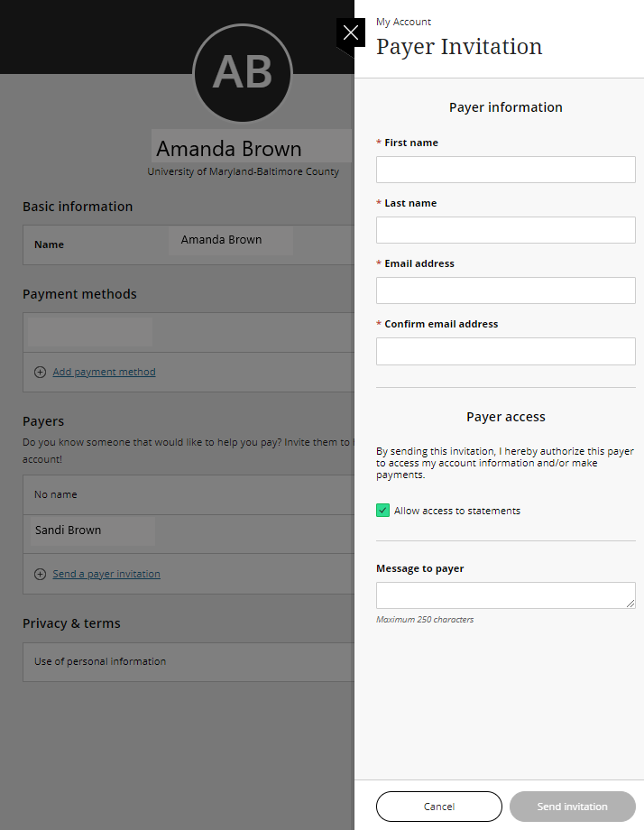The width and height of the screenshot is (644, 830).
Task: Click the Privacy & terms heading
Action: coord(71,623)
